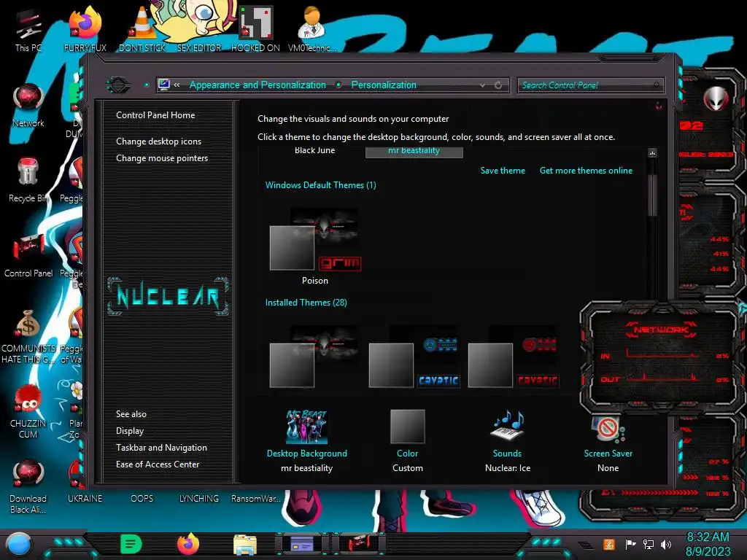
Task: Click the volume speaker tray icon
Action: pos(666,544)
